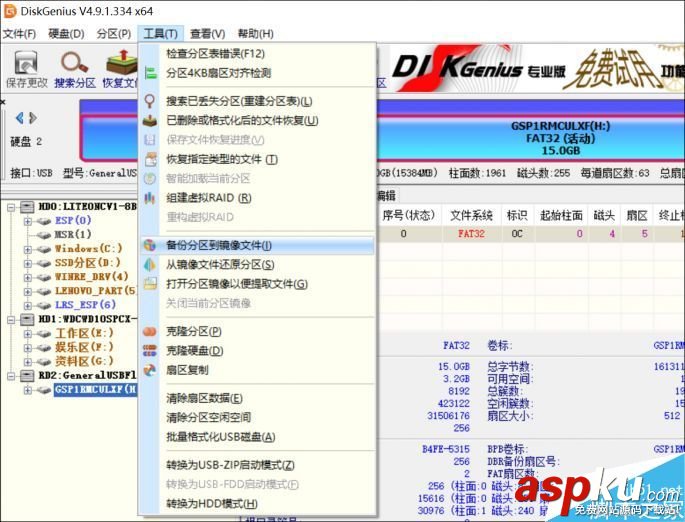This screenshot has width=685, height=522.
Task: Select Windows(C:) partition label in tree
Action: [x=88, y=249]
